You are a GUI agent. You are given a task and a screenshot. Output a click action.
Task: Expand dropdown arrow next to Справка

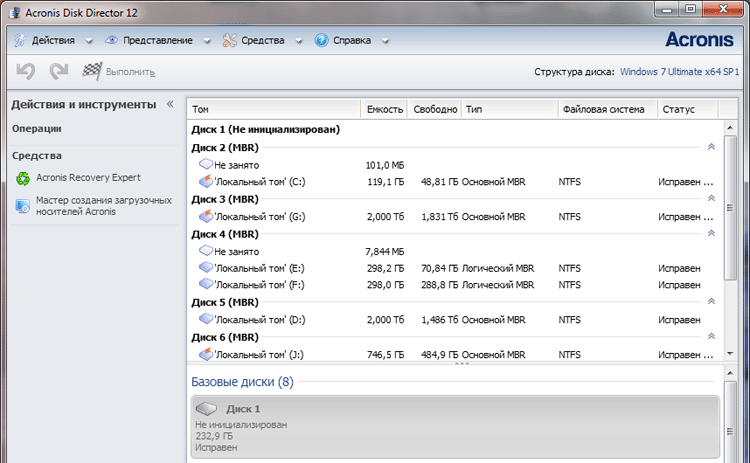[x=385, y=41]
